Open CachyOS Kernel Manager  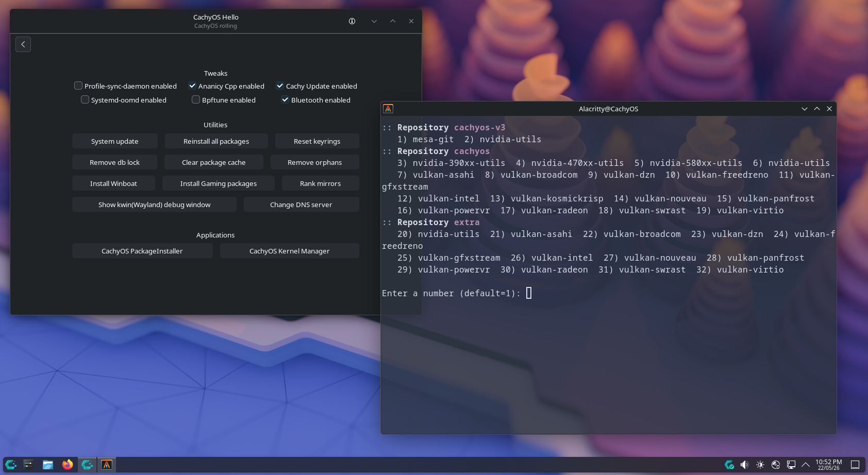(289, 251)
